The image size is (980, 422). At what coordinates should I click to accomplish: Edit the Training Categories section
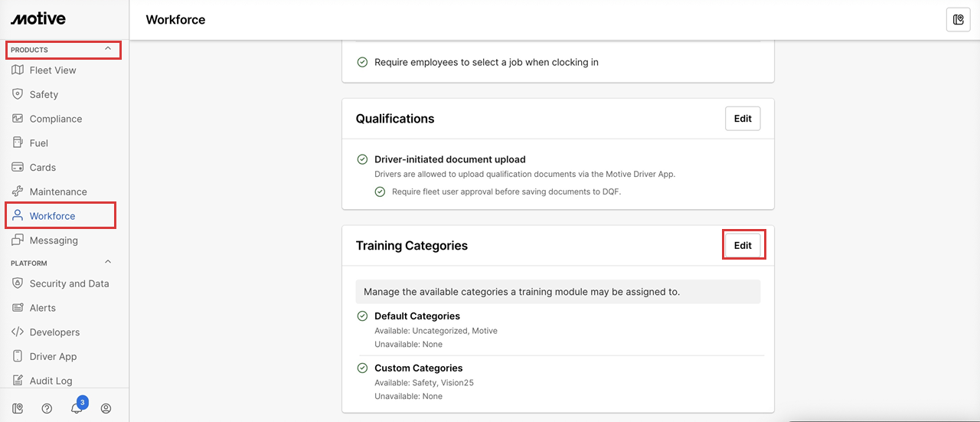point(743,246)
